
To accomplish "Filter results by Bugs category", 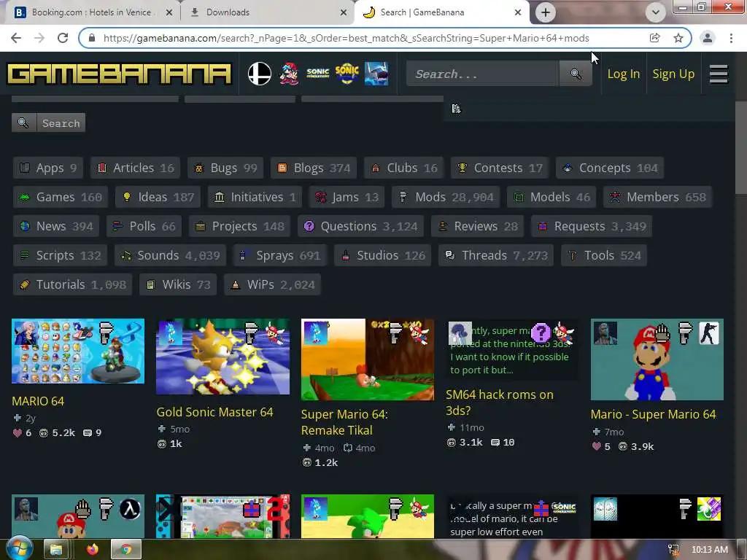I will [225, 168].
